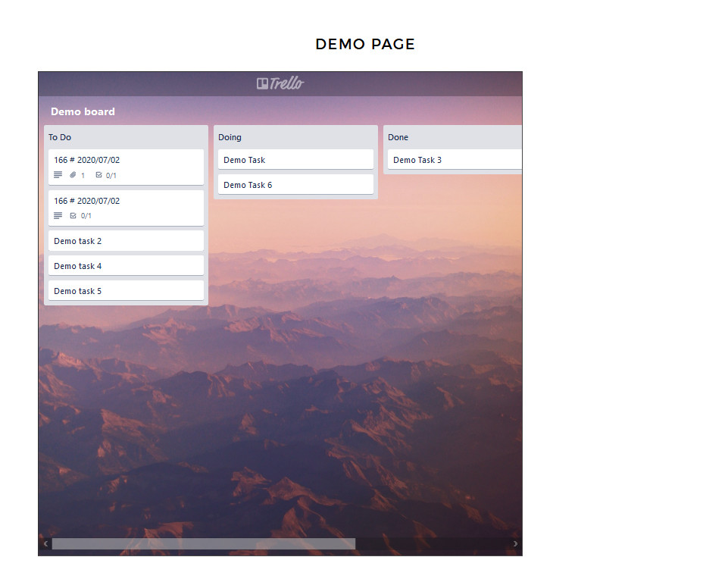
Task: Click the Trello logo in the header
Action: [x=280, y=83]
